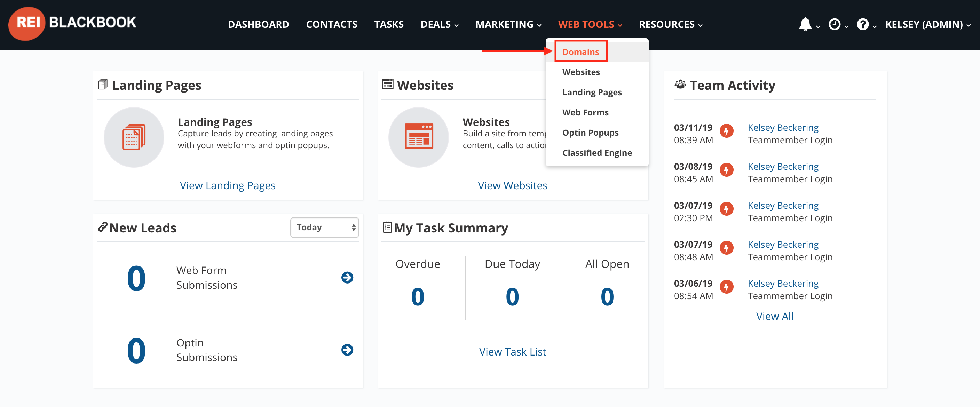Screen dimensions: 980x407
Task: Click lightning icon for 03/07/19 08:48 AM
Action: (x=726, y=248)
